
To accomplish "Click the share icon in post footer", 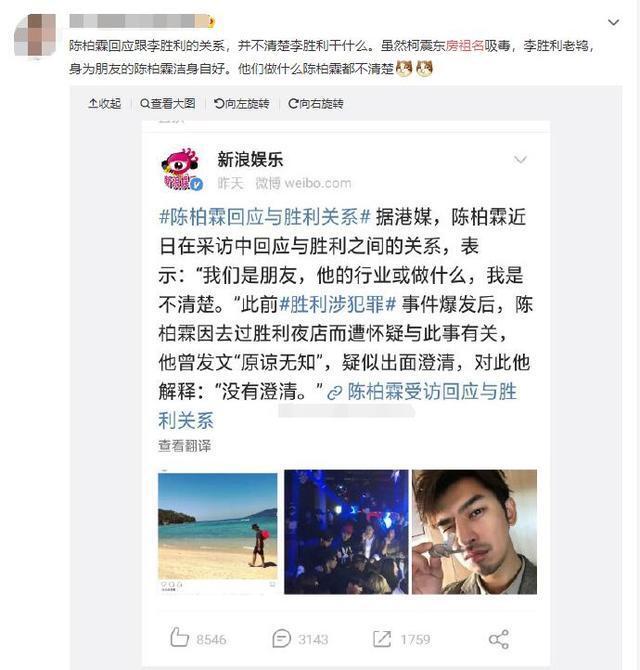I will point(499,639).
